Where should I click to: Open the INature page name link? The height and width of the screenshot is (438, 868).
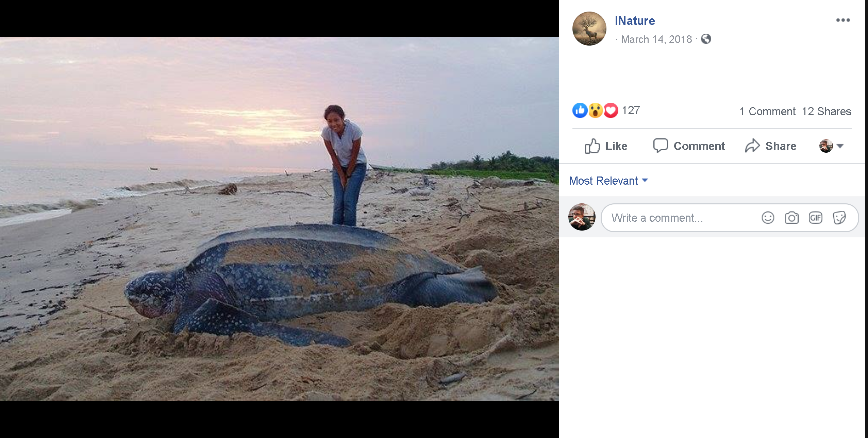point(635,21)
